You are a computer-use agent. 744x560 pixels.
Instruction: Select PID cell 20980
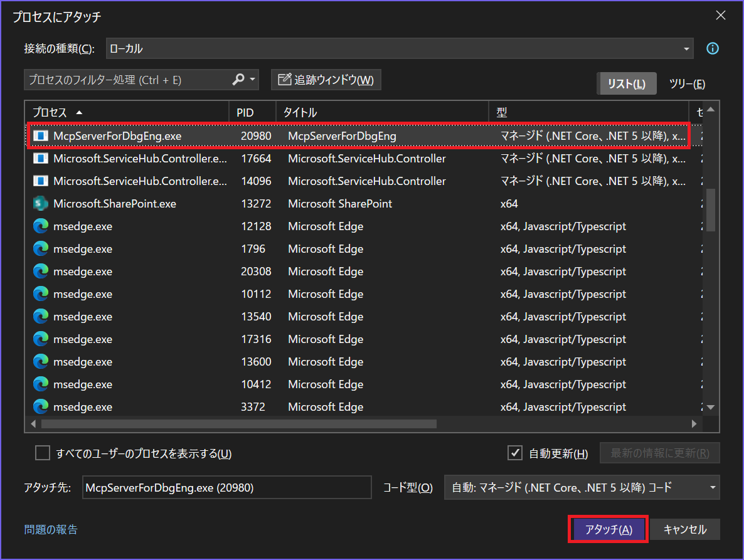(x=256, y=136)
